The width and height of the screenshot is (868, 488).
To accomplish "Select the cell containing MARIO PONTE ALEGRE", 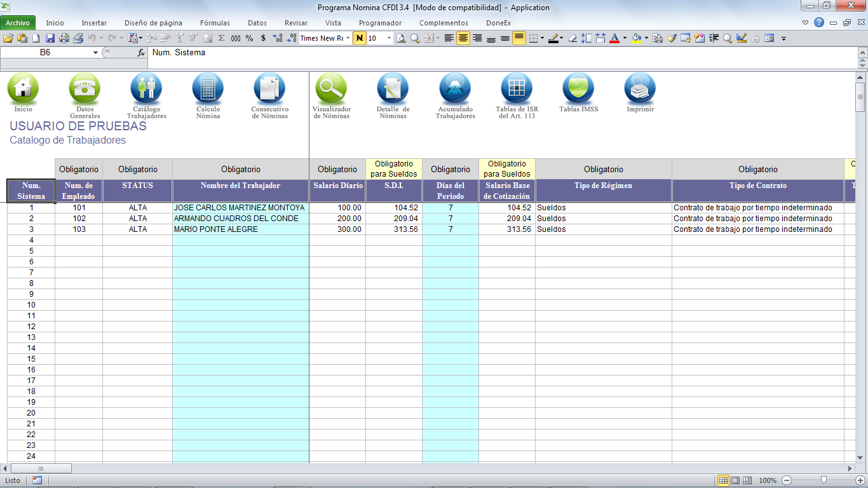I will click(x=240, y=229).
